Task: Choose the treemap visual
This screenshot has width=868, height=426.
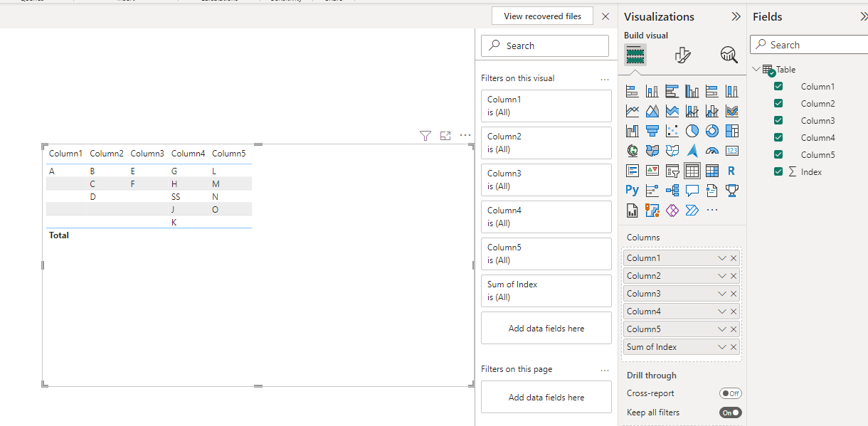Action: point(732,131)
